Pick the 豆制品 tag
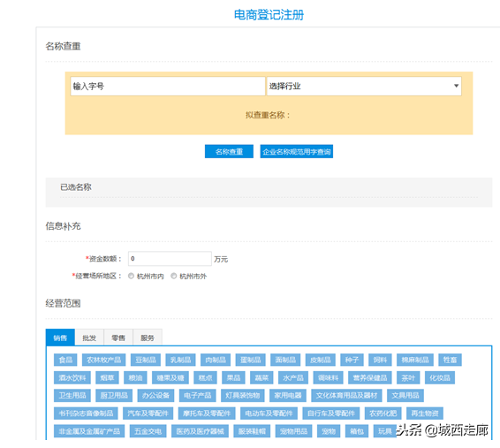This screenshot has height=448, width=500. [x=146, y=360]
